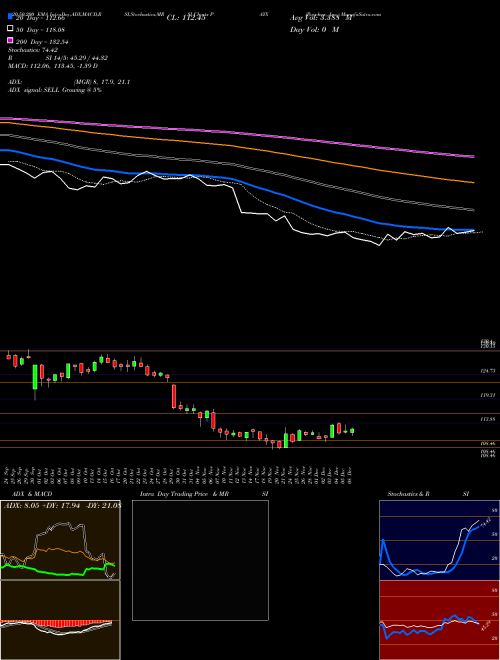Click the blue 20 Day EMA legend swatch
This screenshot has height=660, width=500.
(x=11, y=17)
